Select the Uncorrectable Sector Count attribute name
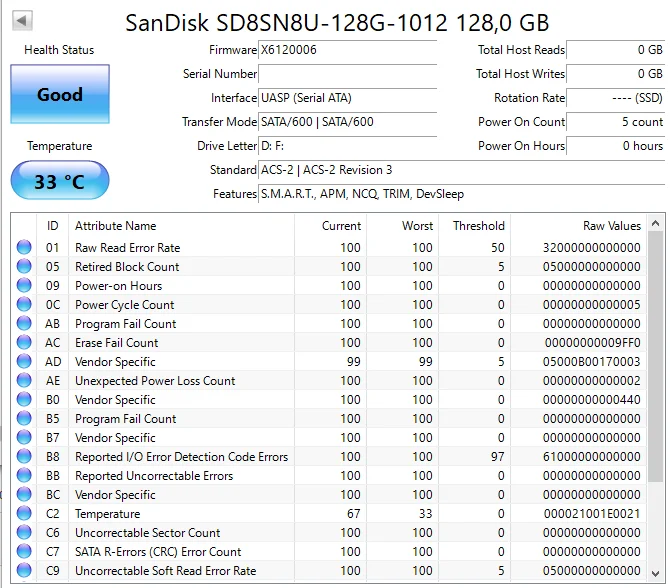 (147, 533)
